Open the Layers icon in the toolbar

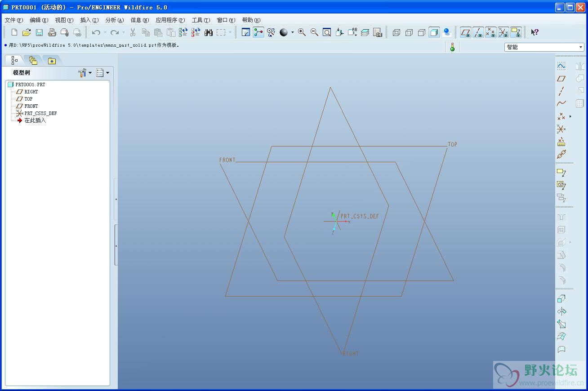[x=365, y=32]
